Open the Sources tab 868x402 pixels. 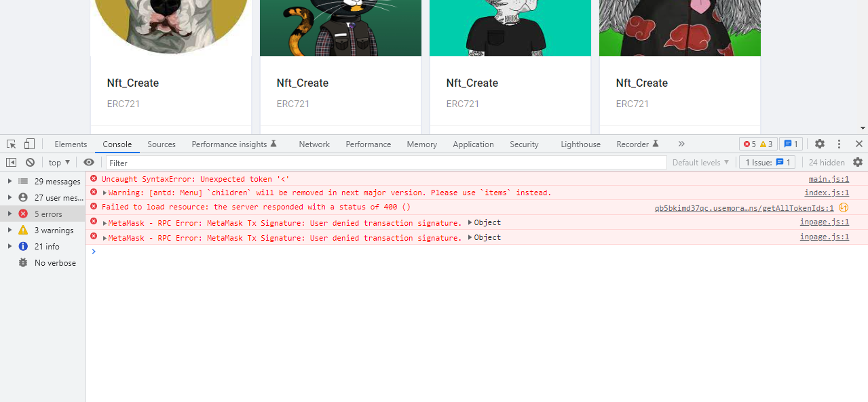tap(162, 144)
